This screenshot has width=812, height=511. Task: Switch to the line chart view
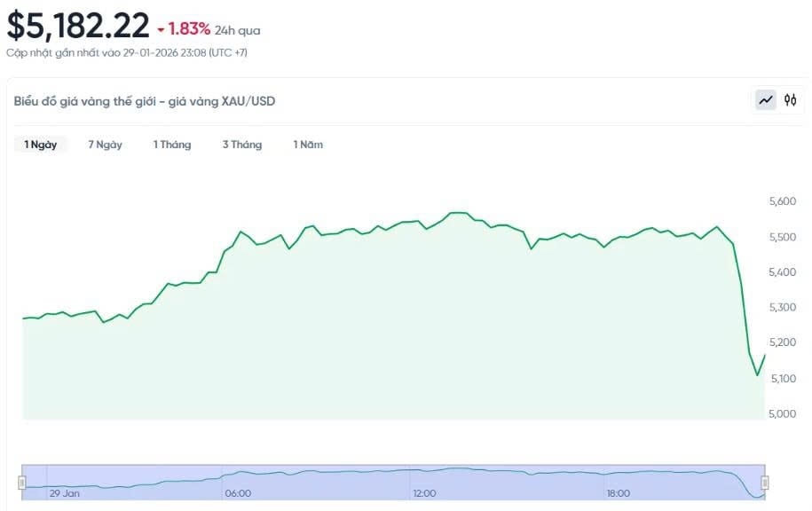(766, 100)
